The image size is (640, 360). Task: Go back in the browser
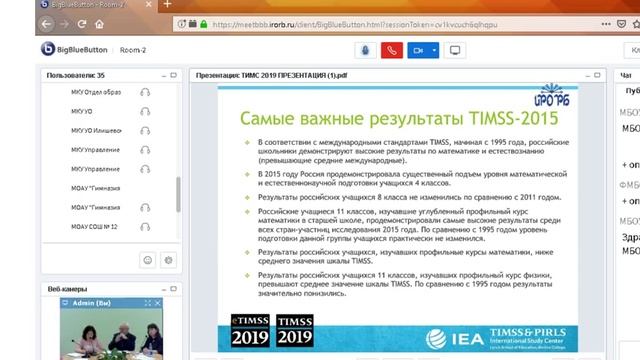pyautogui.click(x=46, y=24)
